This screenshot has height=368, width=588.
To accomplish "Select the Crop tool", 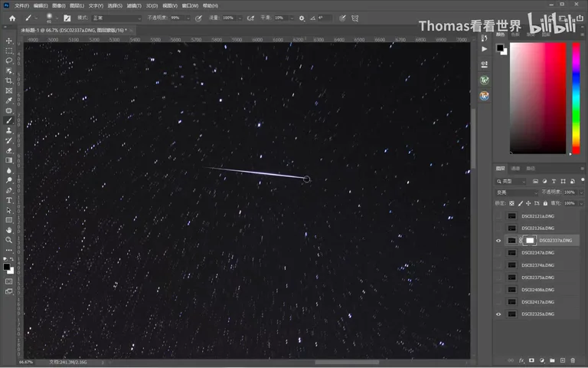I will tap(9, 80).
